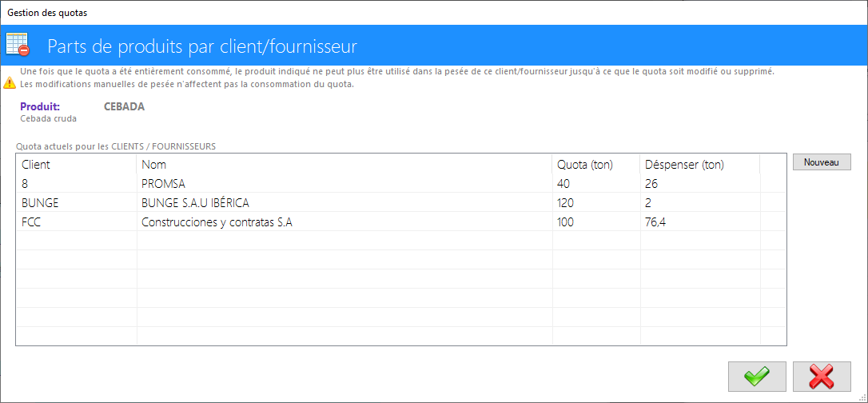
Task: Cancel with the red X button
Action: [x=822, y=377]
